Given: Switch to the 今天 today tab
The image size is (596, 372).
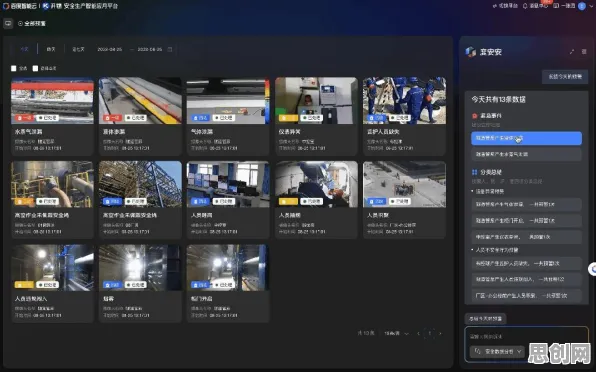Looking at the screenshot, I should (x=24, y=49).
